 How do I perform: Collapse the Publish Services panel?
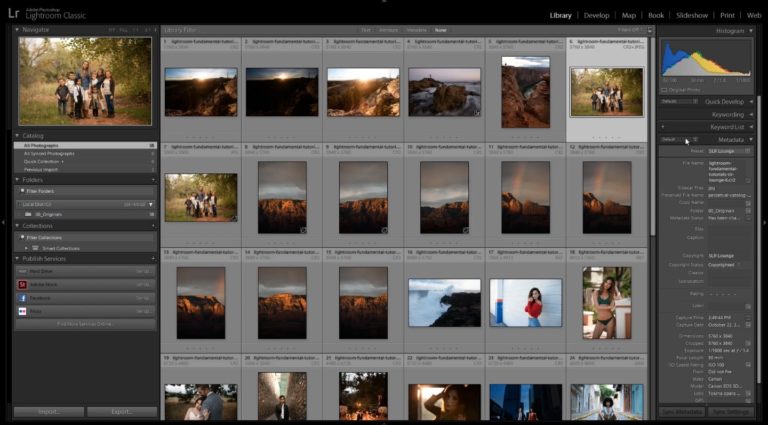tap(17, 259)
